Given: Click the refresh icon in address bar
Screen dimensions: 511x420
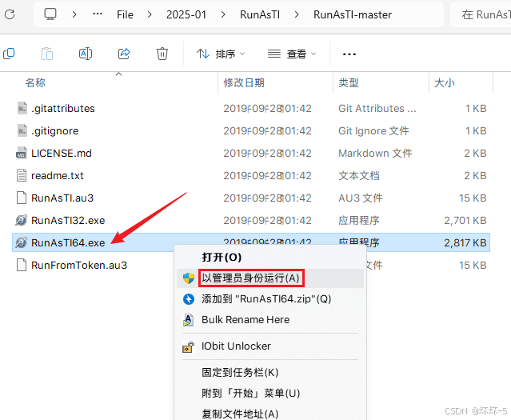Looking at the screenshot, I should coord(10,14).
